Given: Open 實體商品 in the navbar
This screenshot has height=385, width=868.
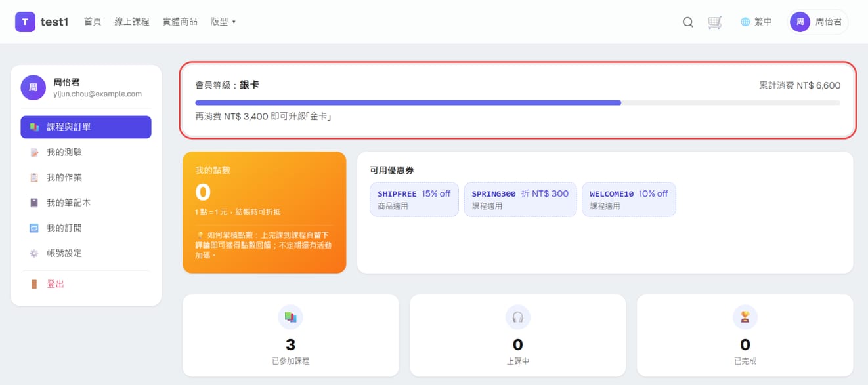Looking at the screenshot, I should tap(180, 22).
